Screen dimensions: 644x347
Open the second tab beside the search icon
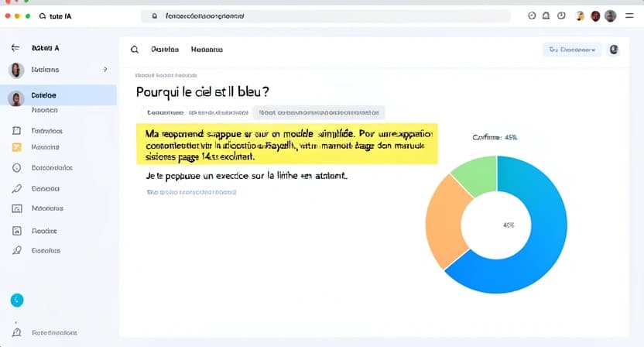click(207, 50)
